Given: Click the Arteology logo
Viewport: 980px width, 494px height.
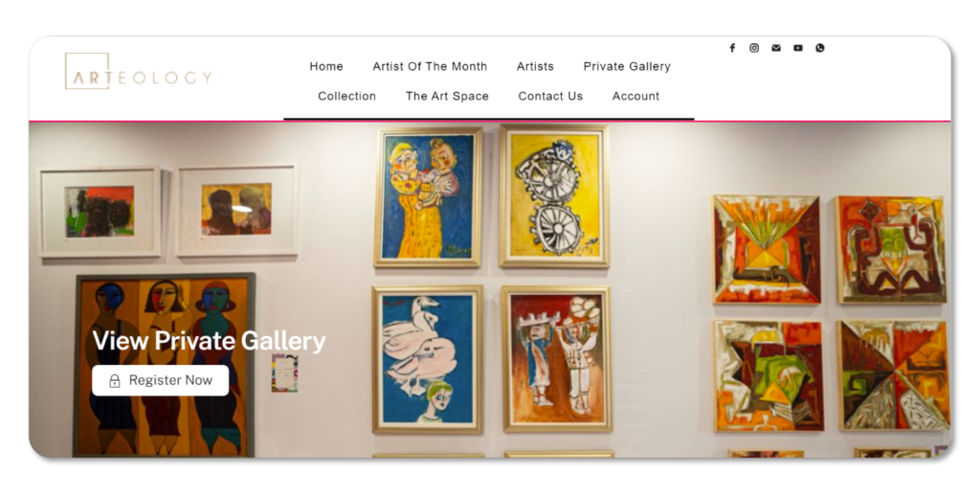Looking at the screenshot, I should (138, 71).
